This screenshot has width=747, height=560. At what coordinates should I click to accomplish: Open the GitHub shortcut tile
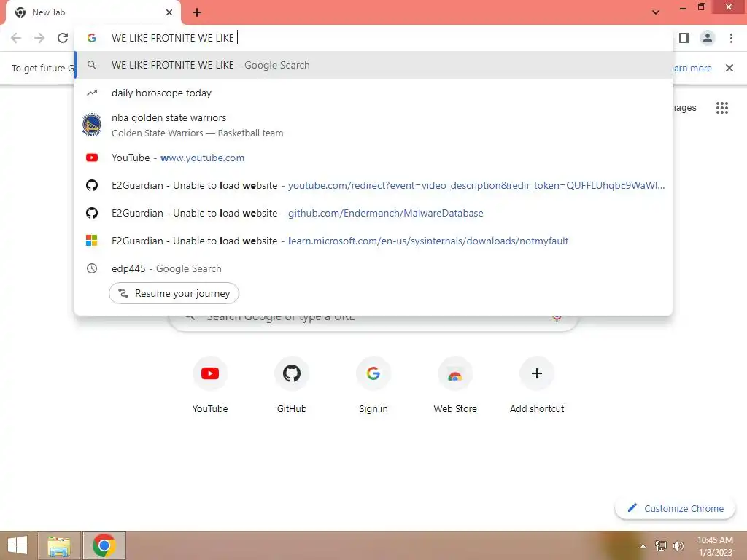tap(292, 385)
